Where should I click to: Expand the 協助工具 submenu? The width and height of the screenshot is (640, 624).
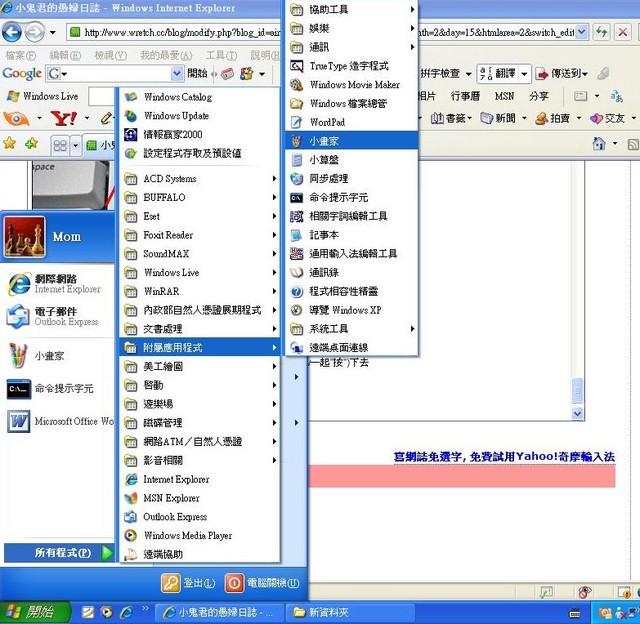[x=351, y=9]
